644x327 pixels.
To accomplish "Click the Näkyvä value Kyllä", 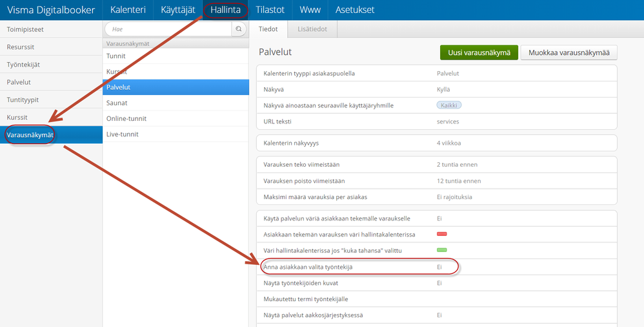I will [x=443, y=90].
